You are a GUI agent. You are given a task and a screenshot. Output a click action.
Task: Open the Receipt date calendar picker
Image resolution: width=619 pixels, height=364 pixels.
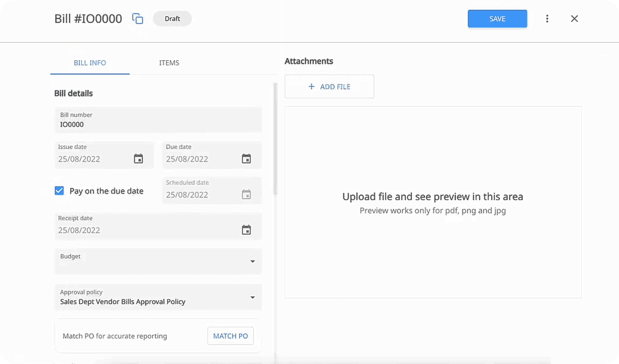coord(246,230)
